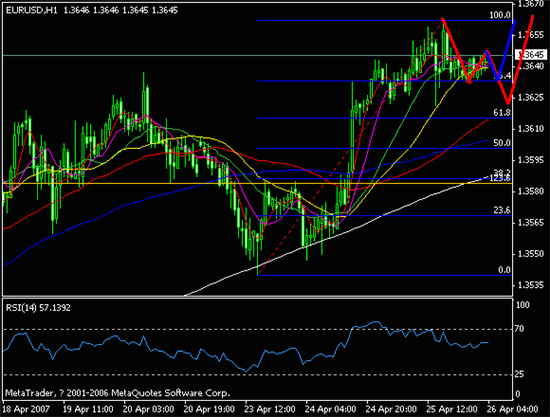Click the 1.3640 price scale label
550x417 pixels.
(x=531, y=66)
